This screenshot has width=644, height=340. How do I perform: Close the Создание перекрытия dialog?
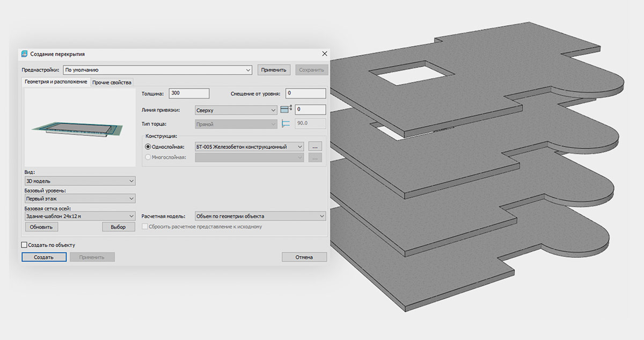coord(324,54)
